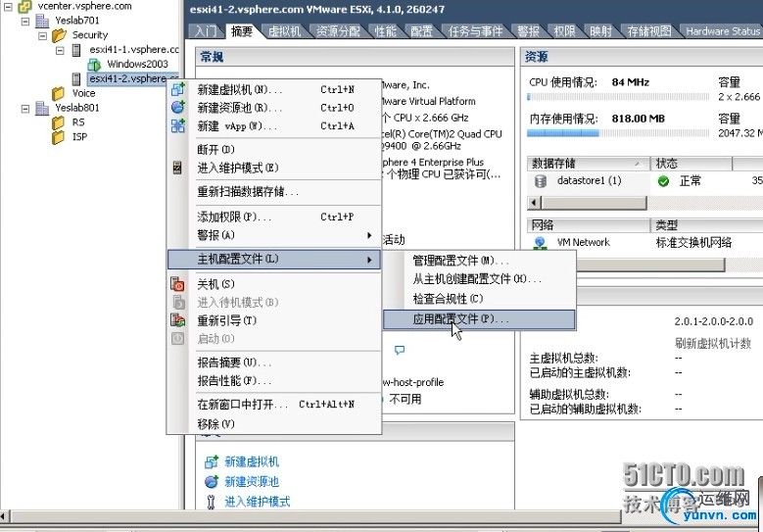Click the New vApp icon in context menu
This screenshot has width=763, height=532.
177,125
